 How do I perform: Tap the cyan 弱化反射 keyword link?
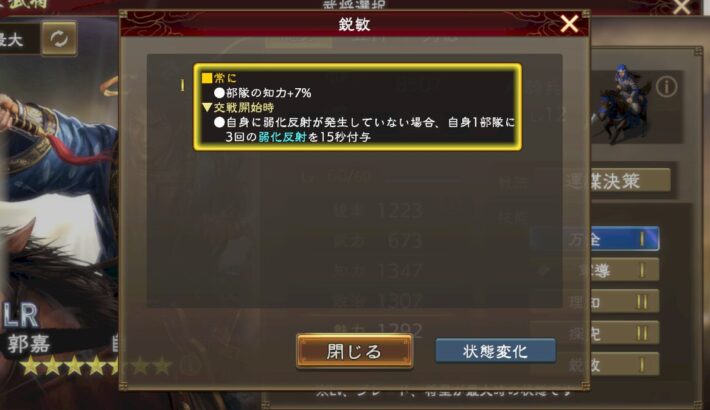(x=282, y=137)
